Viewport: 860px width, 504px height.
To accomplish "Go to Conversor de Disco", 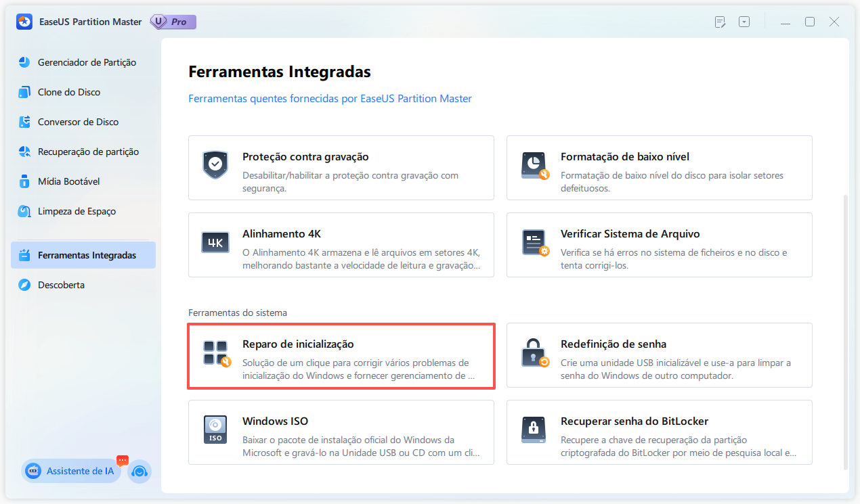I will [x=83, y=122].
